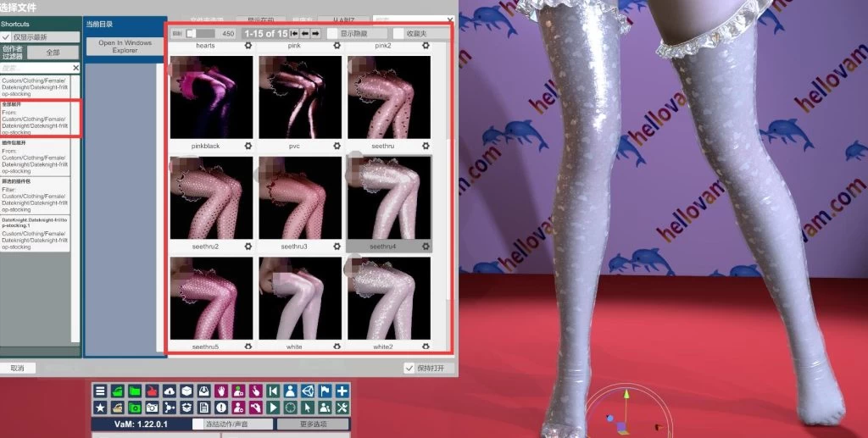Open gear settings for seethru4 preset
The height and width of the screenshot is (438, 868).
pos(426,247)
